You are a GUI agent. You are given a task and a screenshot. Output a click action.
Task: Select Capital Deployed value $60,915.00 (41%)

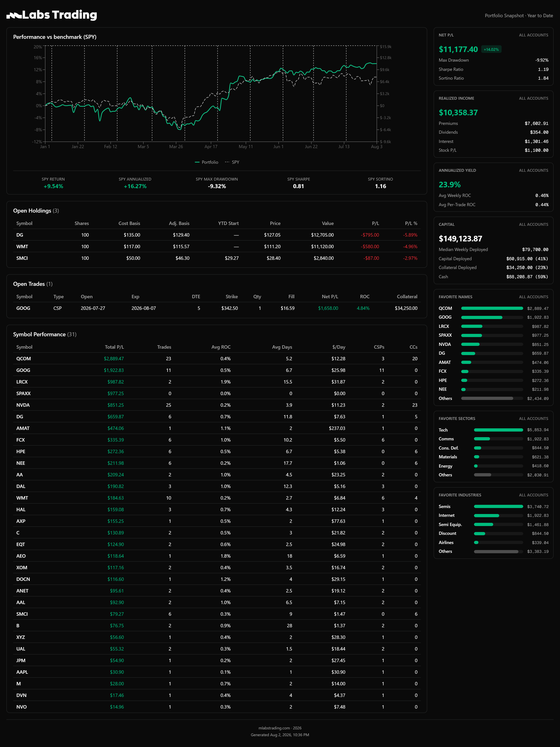click(527, 258)
